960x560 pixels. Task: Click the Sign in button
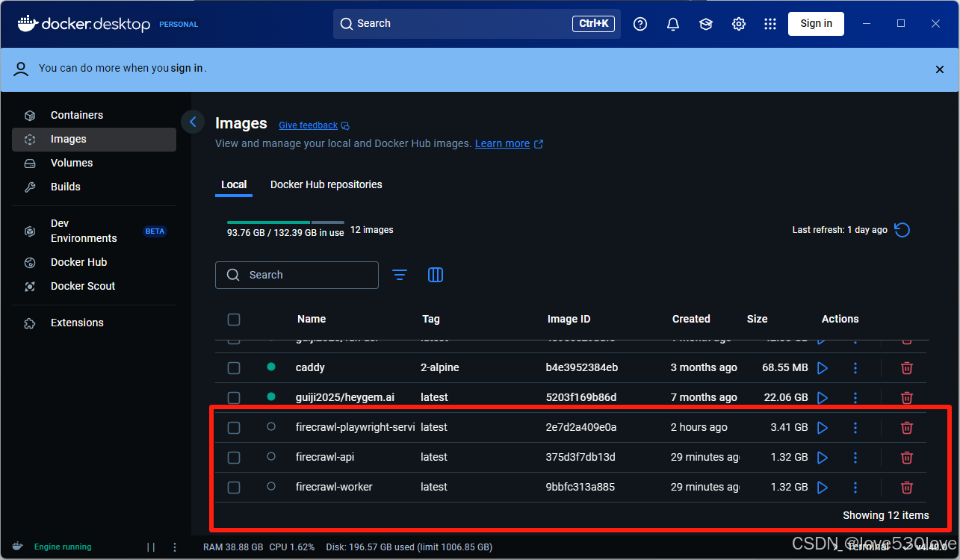click(816, 24)
